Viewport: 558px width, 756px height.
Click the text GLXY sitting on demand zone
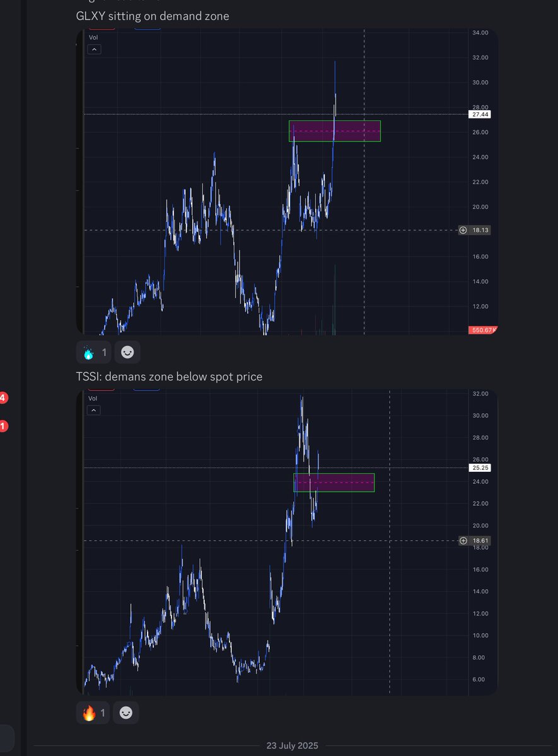153,16
